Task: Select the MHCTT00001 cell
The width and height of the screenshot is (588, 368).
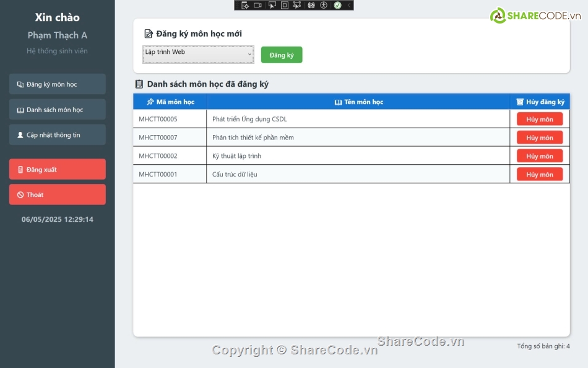Action: point(170,174)
